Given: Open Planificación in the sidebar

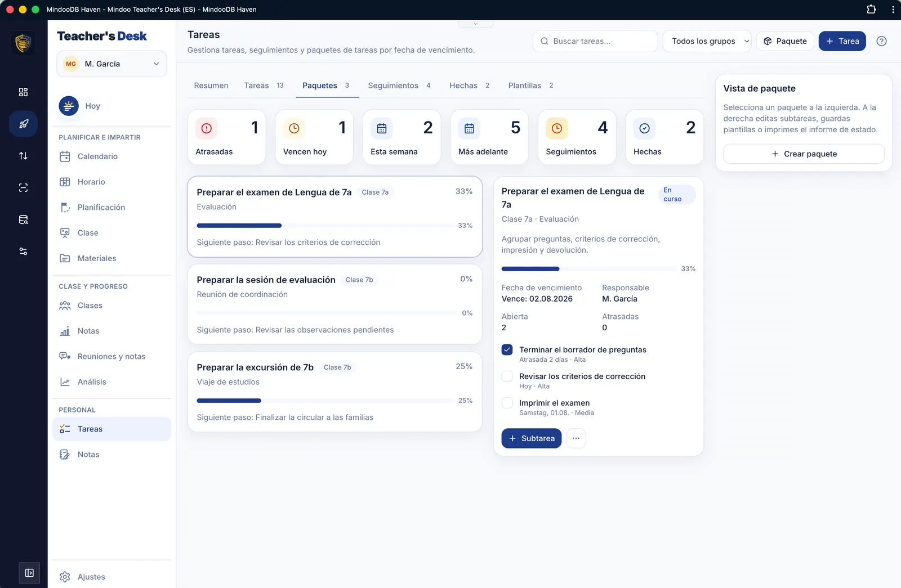Looking at the screenshot, I should (111, 207).
